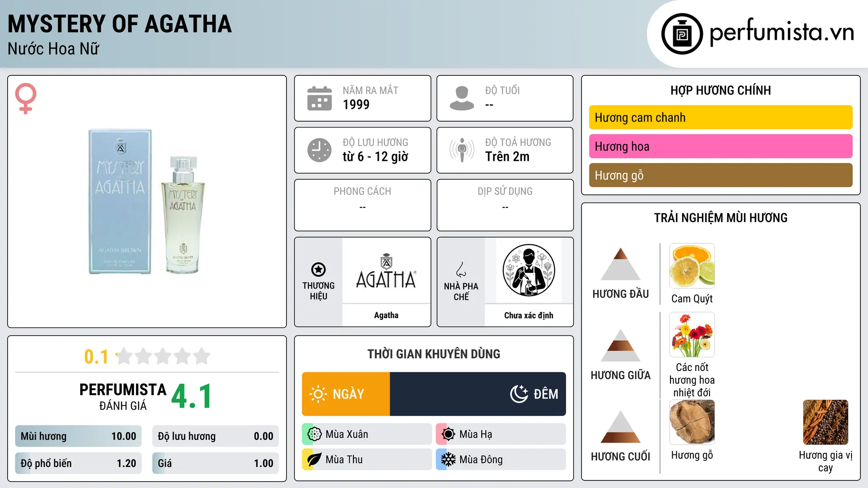Click the Hương cuối pyramid icon

pyautogui.click(x=620, y=427)
